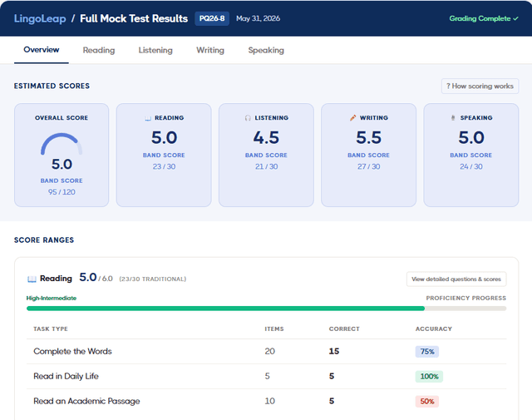Select the Listening band score card
Screen dimensions: 532x420
266,156
